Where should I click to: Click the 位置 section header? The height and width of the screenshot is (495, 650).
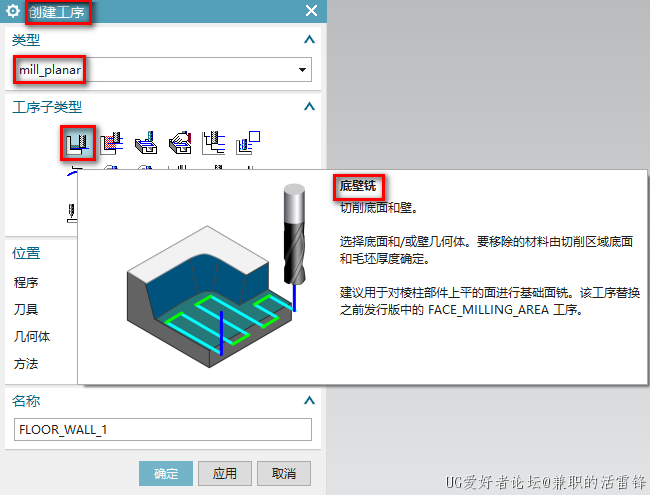26,253
